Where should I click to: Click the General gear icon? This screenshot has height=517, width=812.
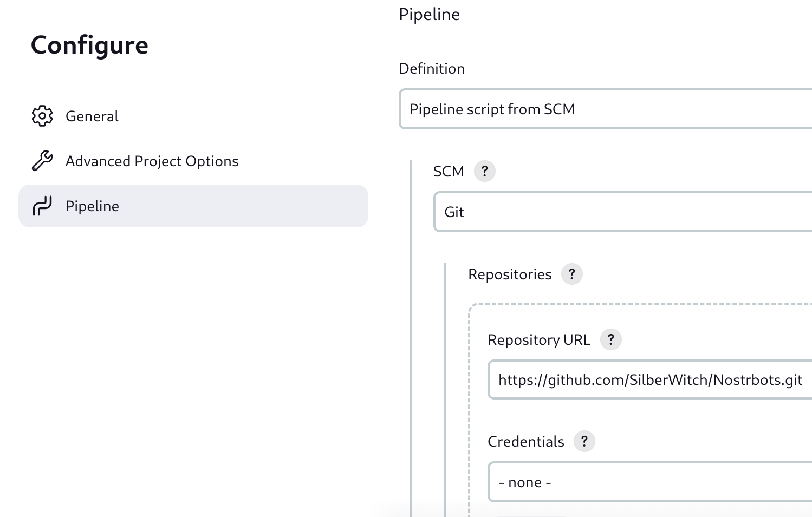click(x=42, y=116)
